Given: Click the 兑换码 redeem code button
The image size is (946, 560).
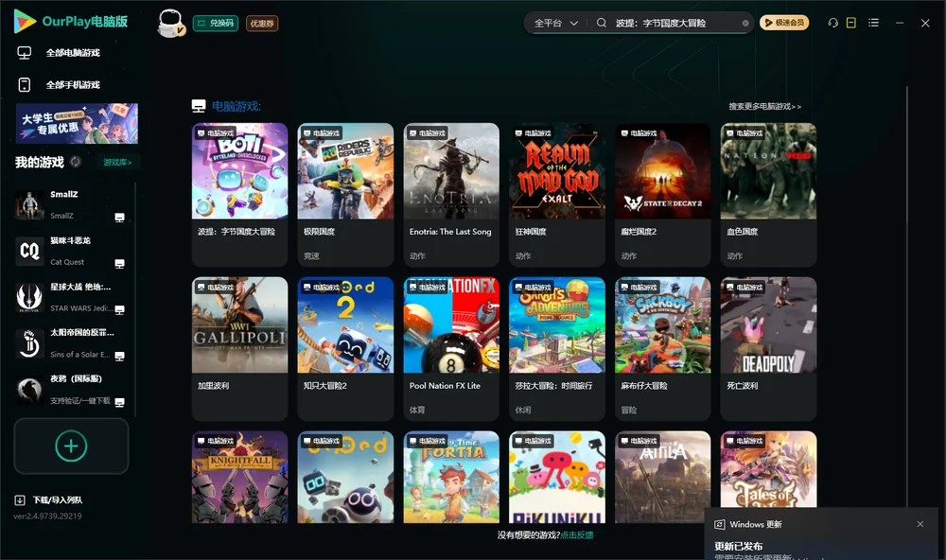Looking at the screenshot, I should pyautogui.click(x=216, y=24).
